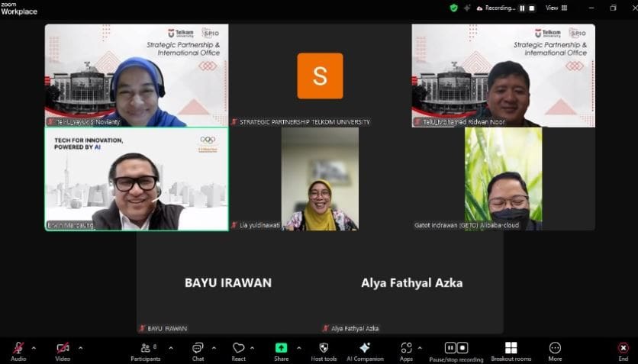This screenshot has width=638, height=364.
Task: Unmute the microphone with the Audio button
Action: 18,349
